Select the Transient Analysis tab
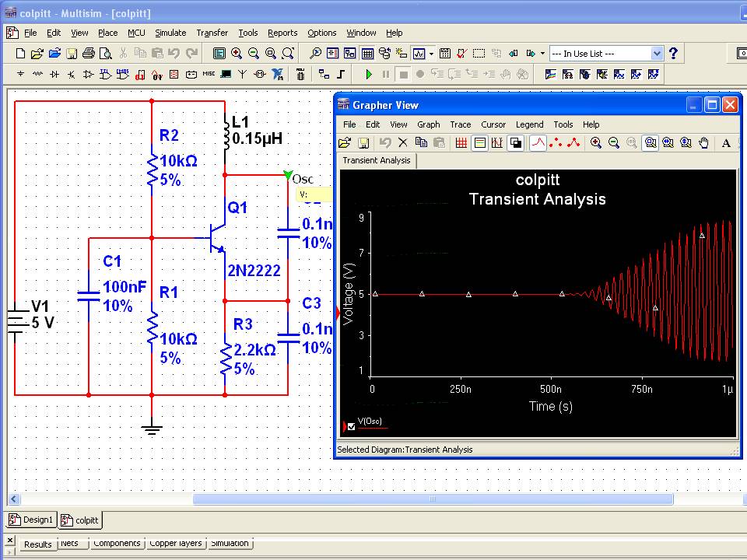 377,160
